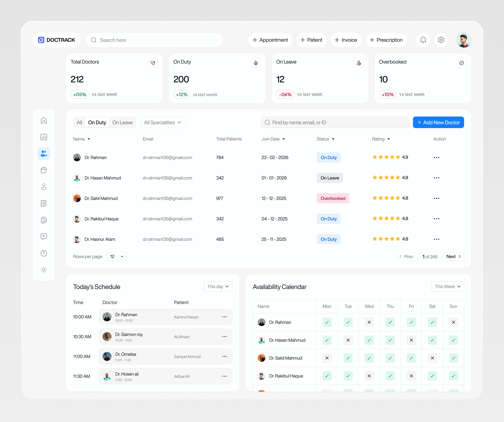Open the Analytics panel in the sidebar

pos(44,137)
